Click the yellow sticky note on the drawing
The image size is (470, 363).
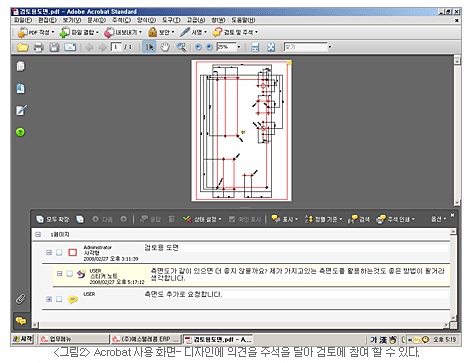coord(243,132)
